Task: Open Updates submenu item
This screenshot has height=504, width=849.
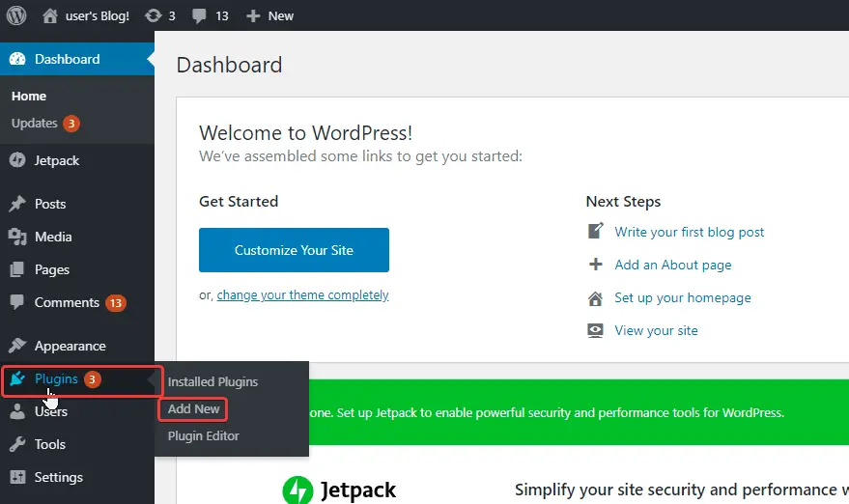Action: pyautogui.click(x=34, y=123)
